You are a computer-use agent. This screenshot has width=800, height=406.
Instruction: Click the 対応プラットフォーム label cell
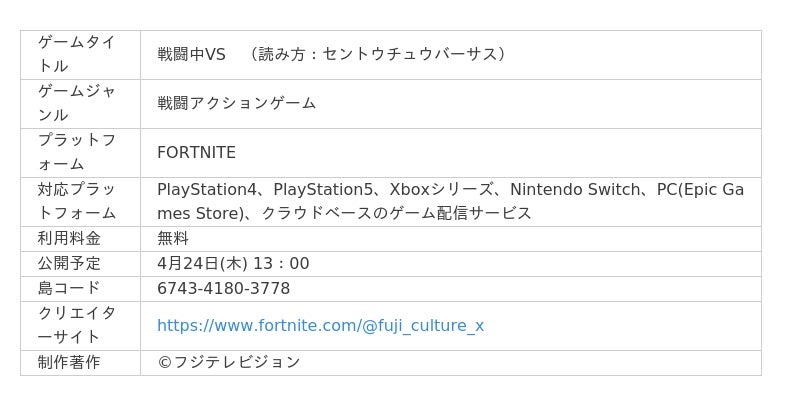pos(77,201)
